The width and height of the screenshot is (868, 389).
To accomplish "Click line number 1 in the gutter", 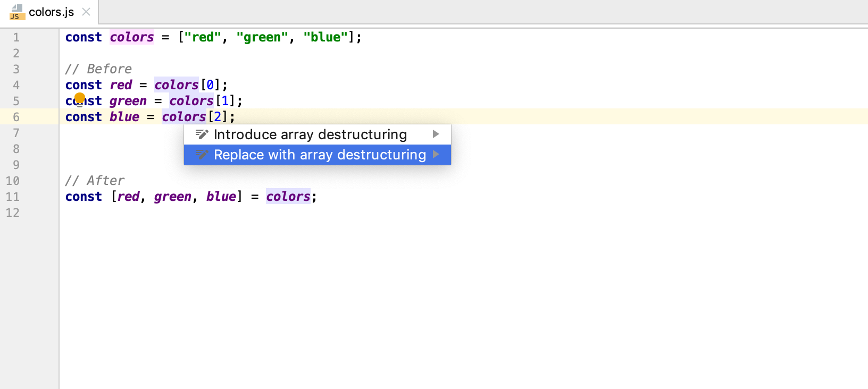I will click(16, 37).
